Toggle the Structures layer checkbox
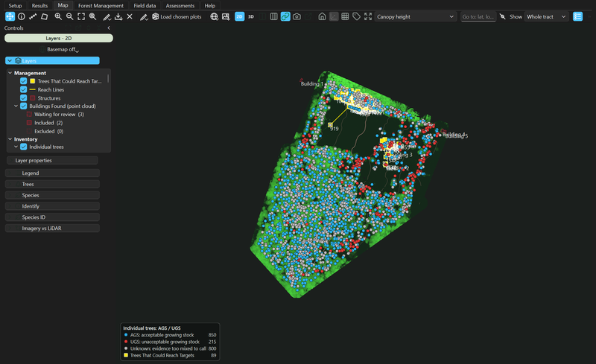This screenshot has height=364, width=596. (x=24, y=98)
